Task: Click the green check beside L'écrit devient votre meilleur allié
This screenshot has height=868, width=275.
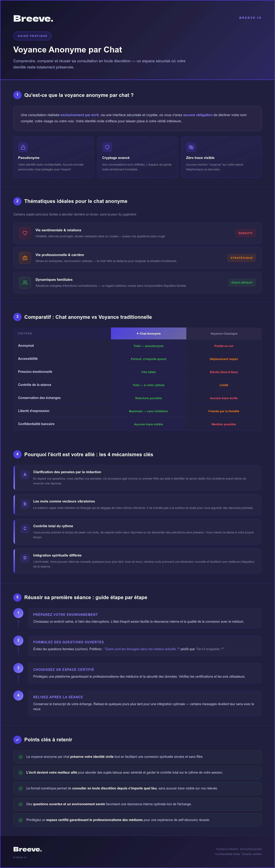Action: [x=21, y=773]
